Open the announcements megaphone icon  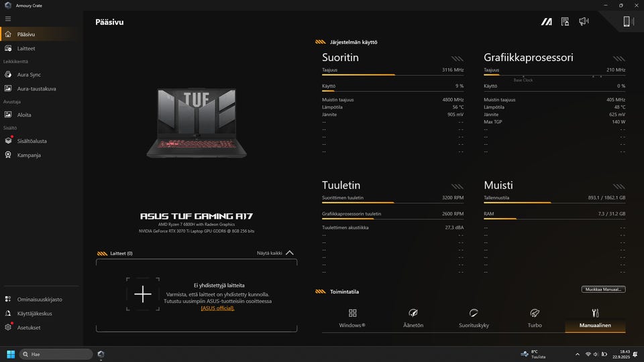coord(584,21)
